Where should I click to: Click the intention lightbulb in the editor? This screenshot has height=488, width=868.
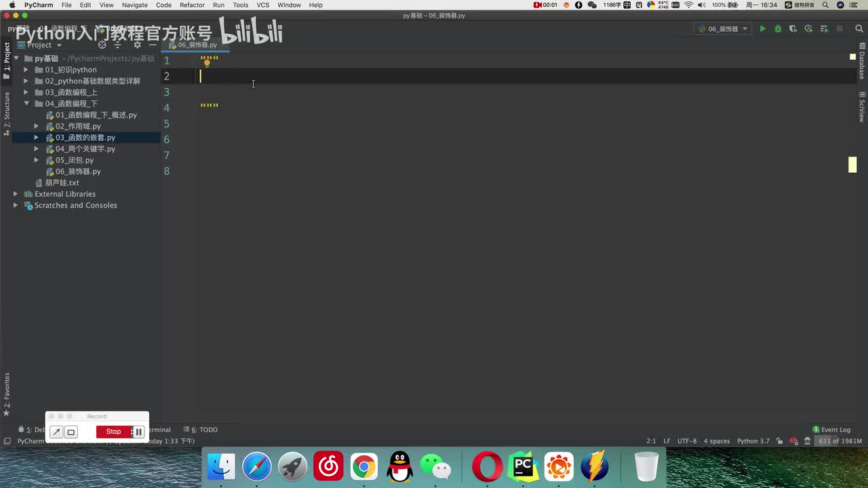[207, 63]
